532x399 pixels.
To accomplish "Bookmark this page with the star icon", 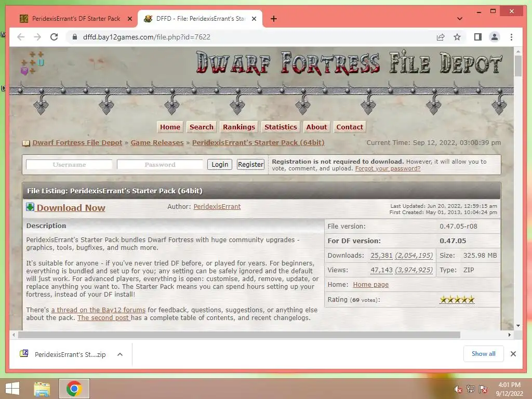I will (x=457, y=37).
